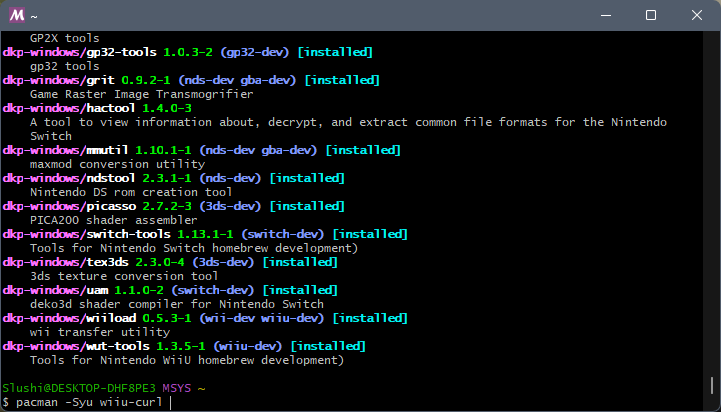721x412 pixels.
Task: Click the '(wiiu-dev)' group label on wut-tools
Action: [248, 346]
